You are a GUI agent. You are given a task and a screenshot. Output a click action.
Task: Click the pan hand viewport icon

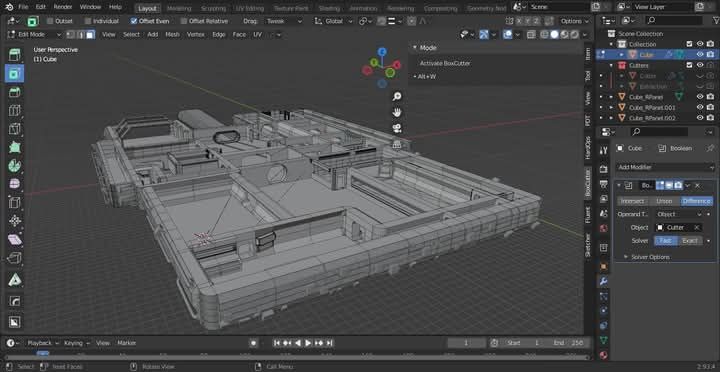click(x=397, y=112)
